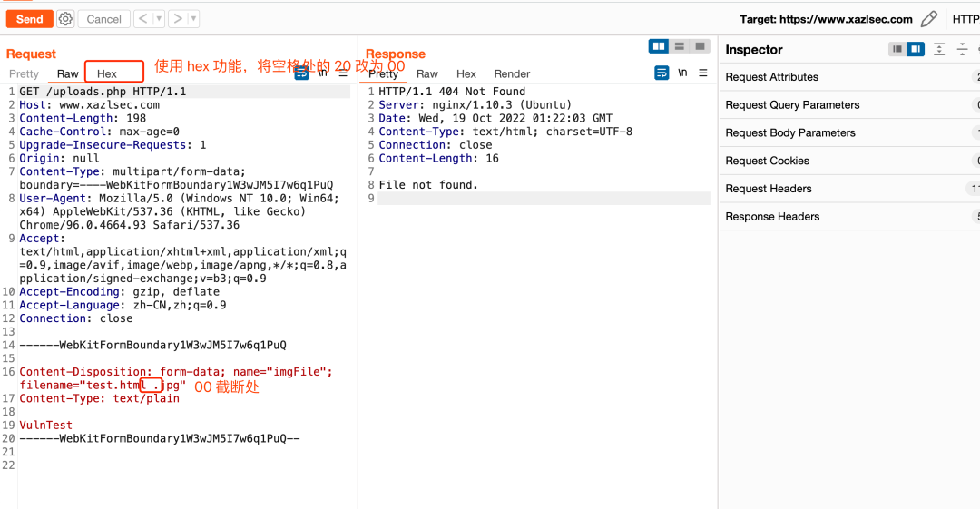This screenshot has width=980, height=509.
Task: Dock Inspector on the right side icon
Action: click(916, 49)
